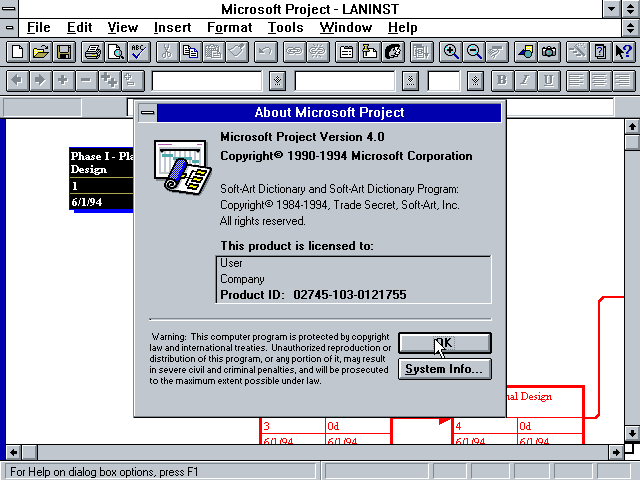Click the vertical scrollbar down arrow
Viewport: 640px width, 480px height.
click(631, 433)
